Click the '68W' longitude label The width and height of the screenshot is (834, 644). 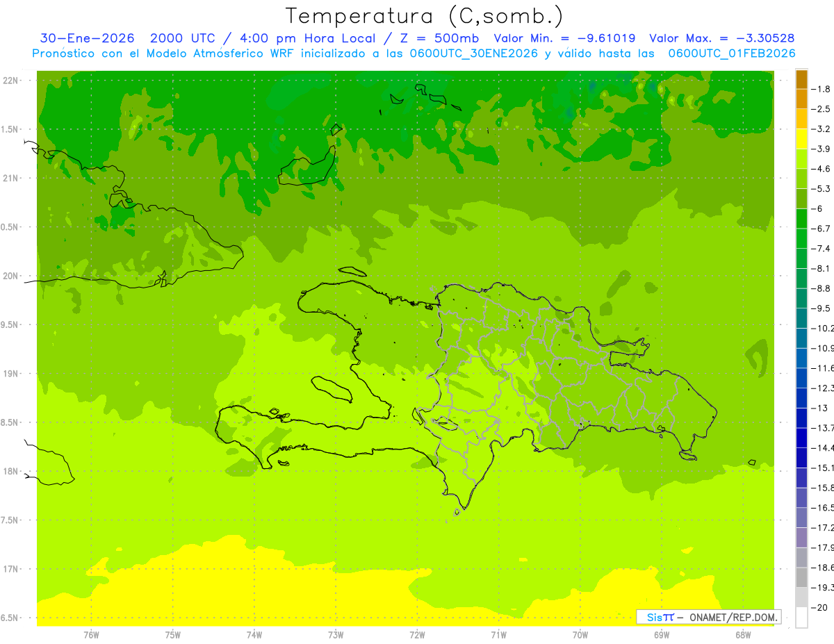point(743,635)
